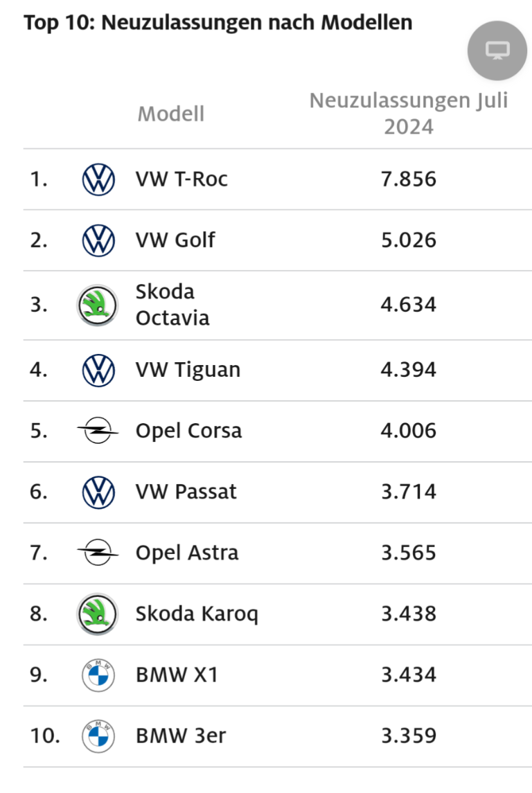Click the VW badge next to VW Golf
This screenshot has height=793, width=532.
98,240
